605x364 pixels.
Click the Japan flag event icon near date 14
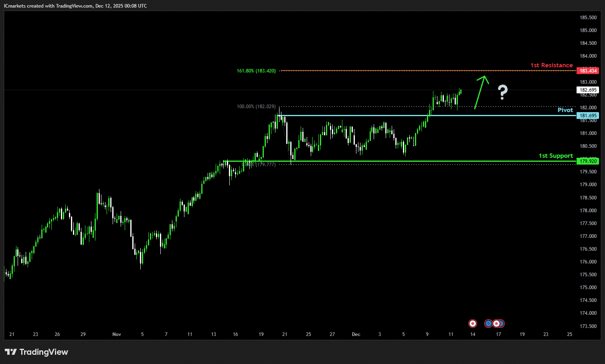pos(473,324)
